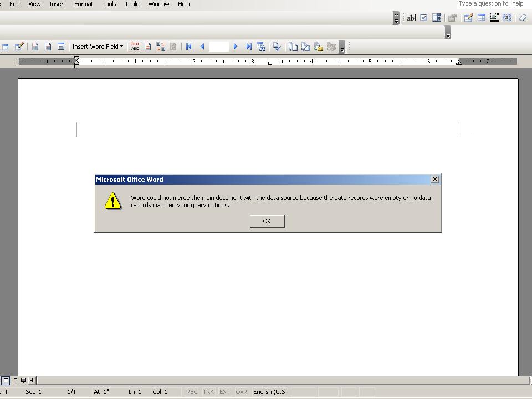Click the Insert Greeting Line icon
532x399 pixels.
click(48, 47)
